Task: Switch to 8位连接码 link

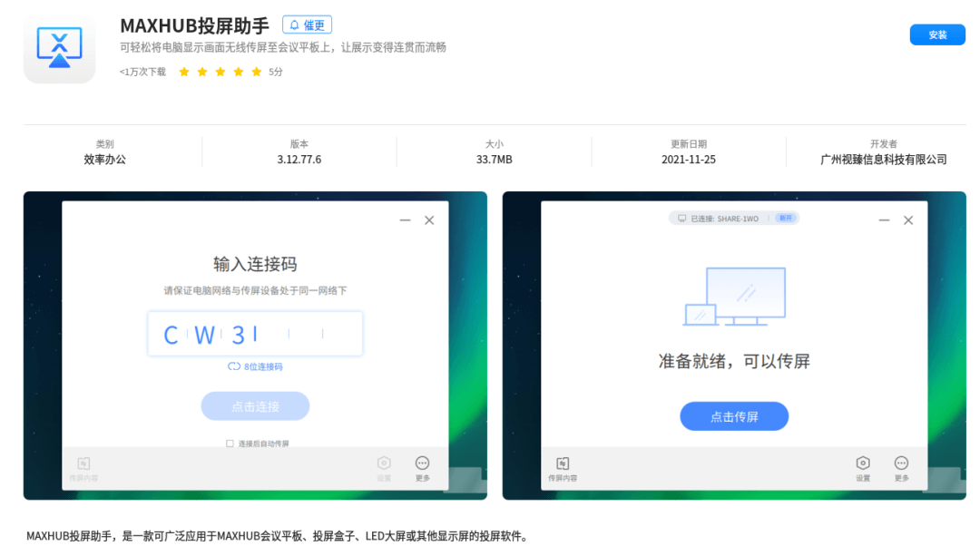Action: 263,366
